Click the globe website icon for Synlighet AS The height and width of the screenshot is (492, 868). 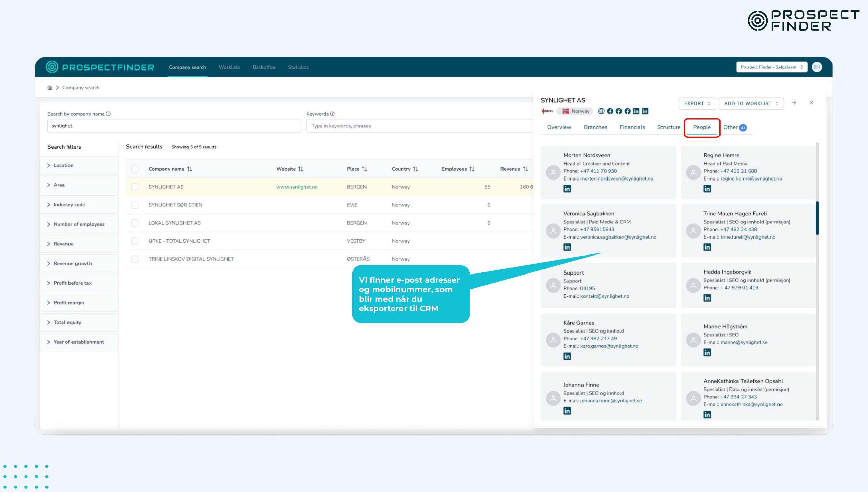601,111
